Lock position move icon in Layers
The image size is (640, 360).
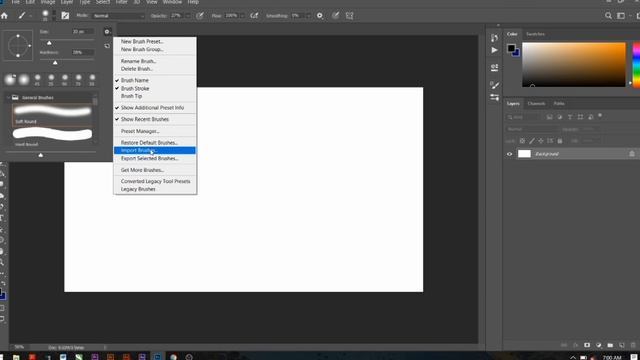(x=541, y=141)
